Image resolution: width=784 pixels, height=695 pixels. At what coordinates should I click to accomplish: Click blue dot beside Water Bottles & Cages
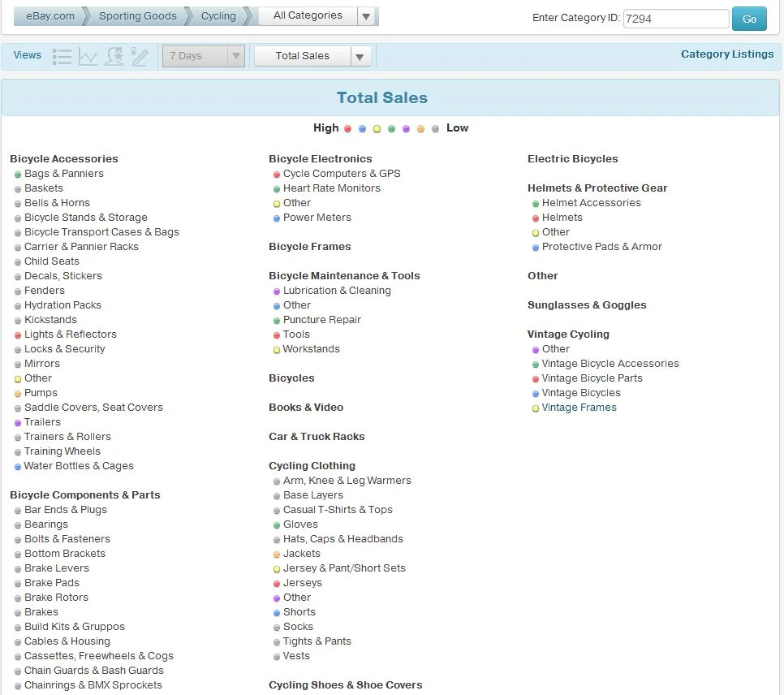point(18,467)
